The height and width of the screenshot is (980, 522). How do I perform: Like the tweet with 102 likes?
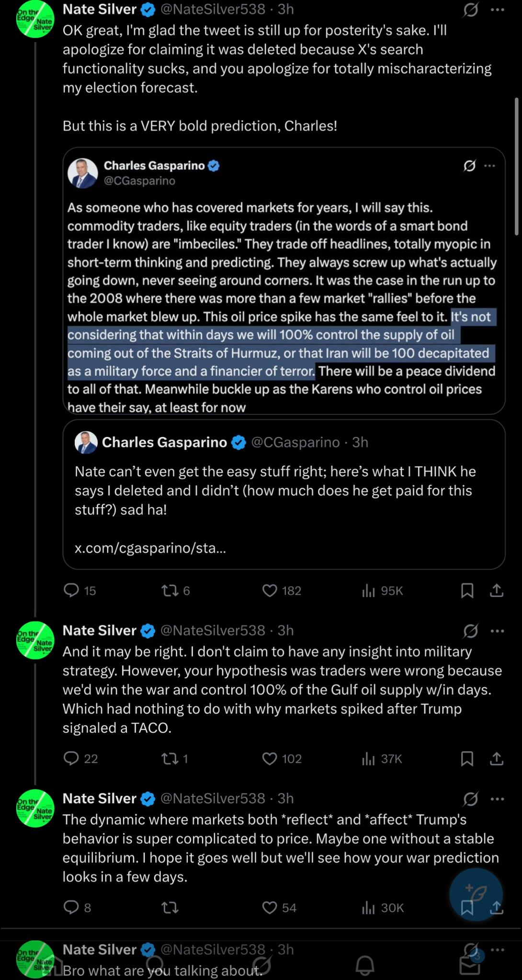pos(270,758)
